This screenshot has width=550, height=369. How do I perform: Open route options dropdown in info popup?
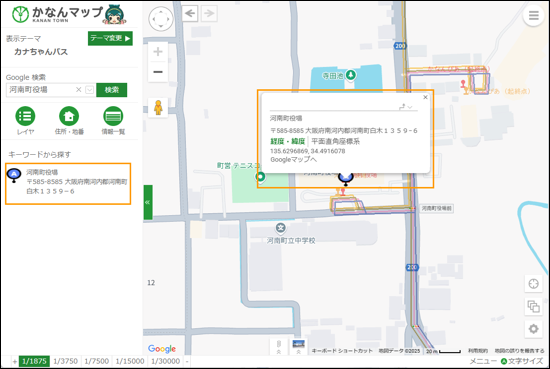pos(405,106)
